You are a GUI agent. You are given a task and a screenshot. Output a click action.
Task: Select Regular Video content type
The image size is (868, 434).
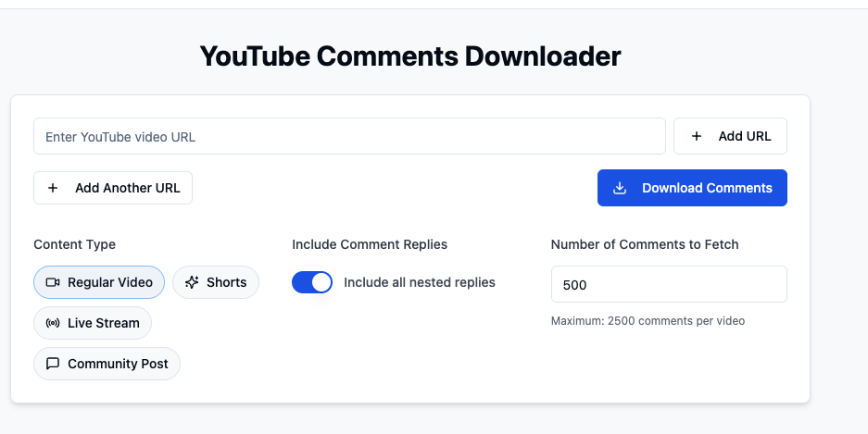point(99,282)
